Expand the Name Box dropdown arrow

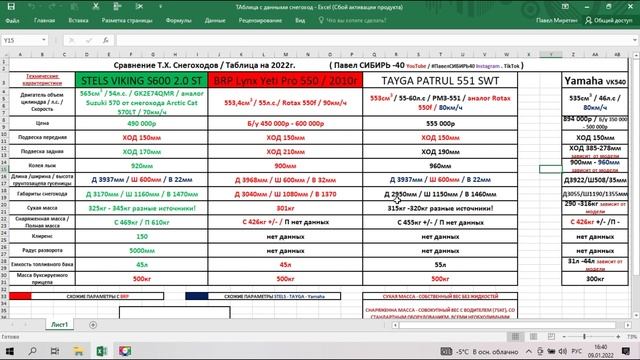tap(44, 40)
